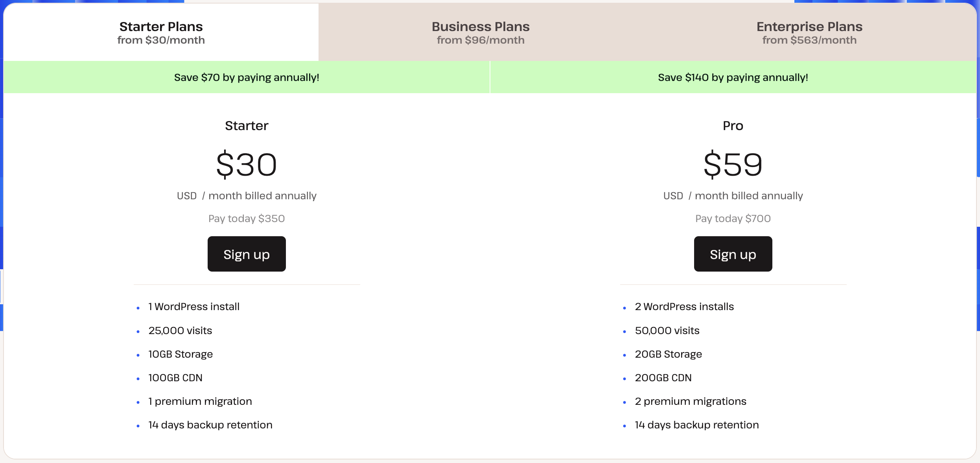
Task: Click the 20GB Storage feature item
Action: pyautogui.click(x=668, y=354)
